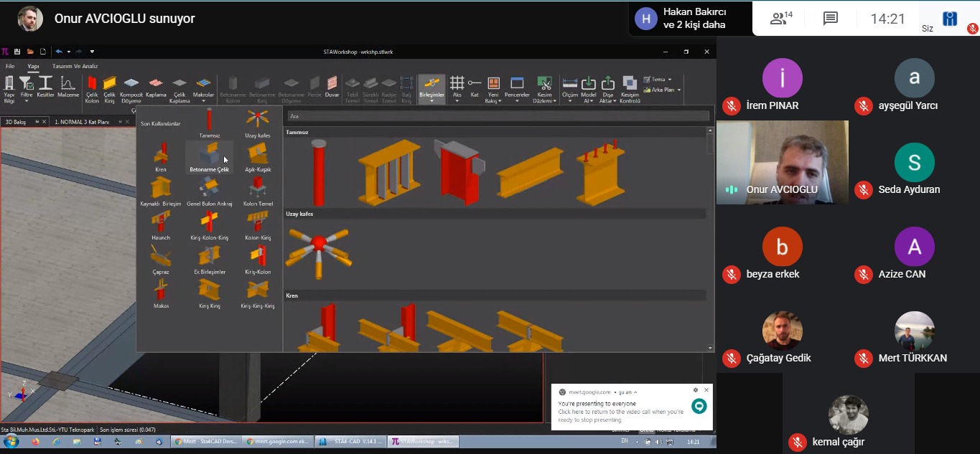Select the Duvar wall tool
Screen dimensions: 980x454
(x=332, y=87)
